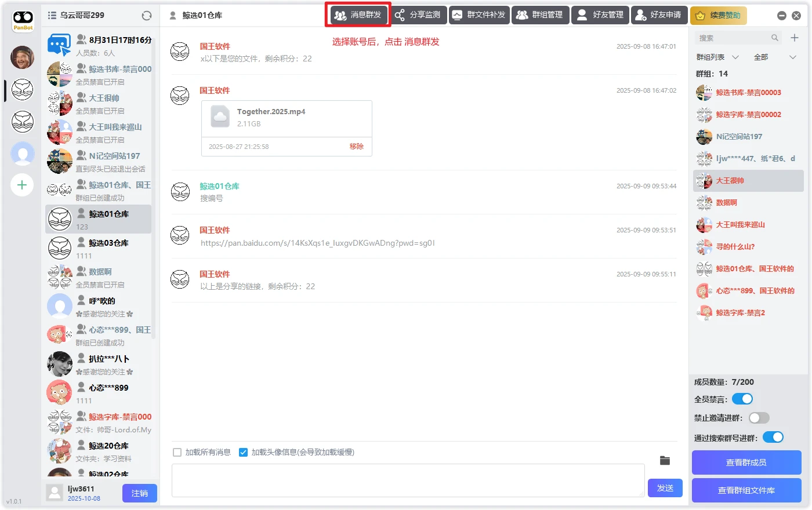Select the 鲸选03仓库 conversation
The image size is (812, 510).
click(x=99, y=248)
